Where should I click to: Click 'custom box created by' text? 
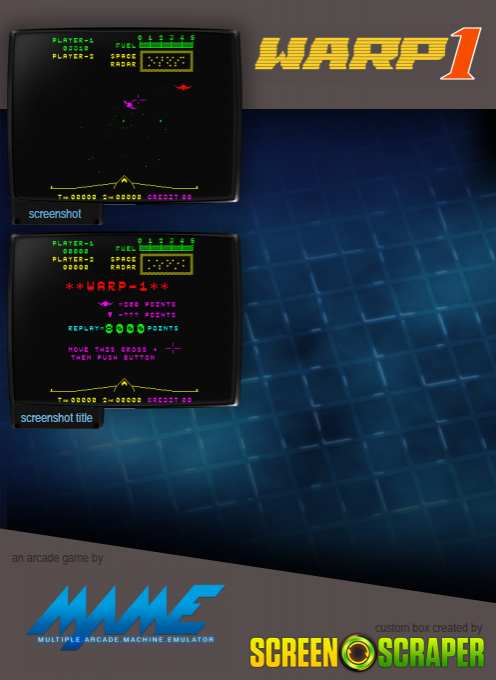pos(428,628)
